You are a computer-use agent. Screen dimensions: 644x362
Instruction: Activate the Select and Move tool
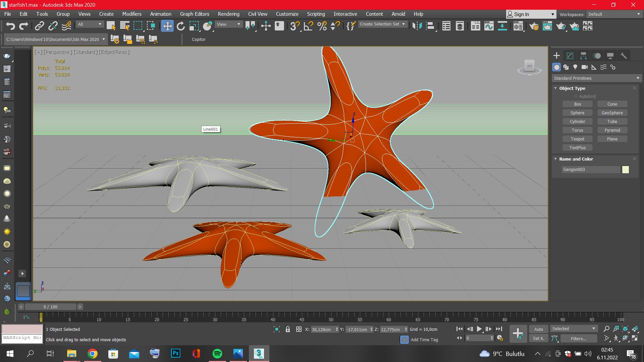(x=167, y=26)
